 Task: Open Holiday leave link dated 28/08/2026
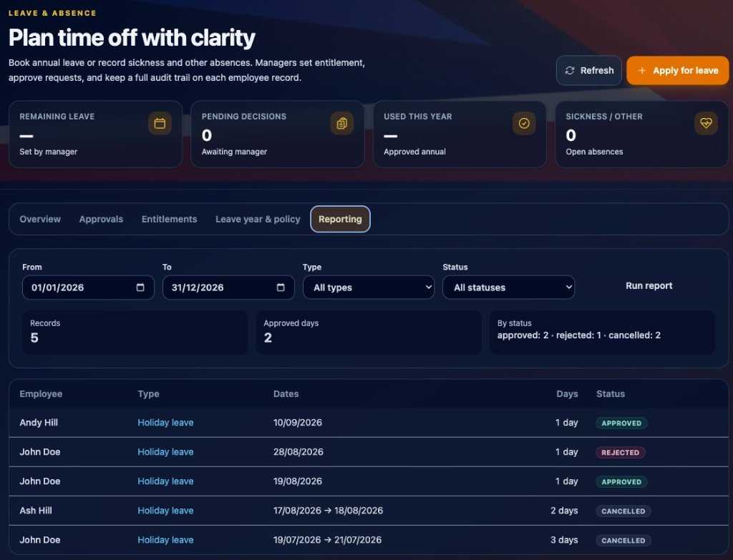tap(165, 452)
